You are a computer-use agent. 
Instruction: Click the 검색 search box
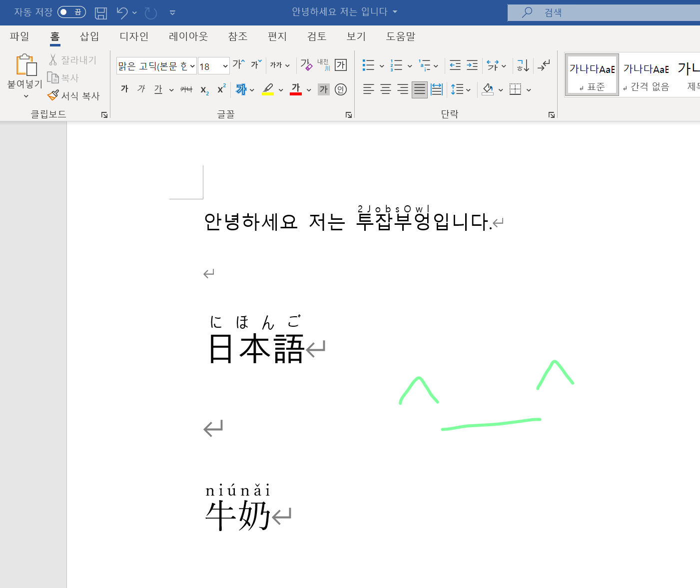click(x=604, y=12)
